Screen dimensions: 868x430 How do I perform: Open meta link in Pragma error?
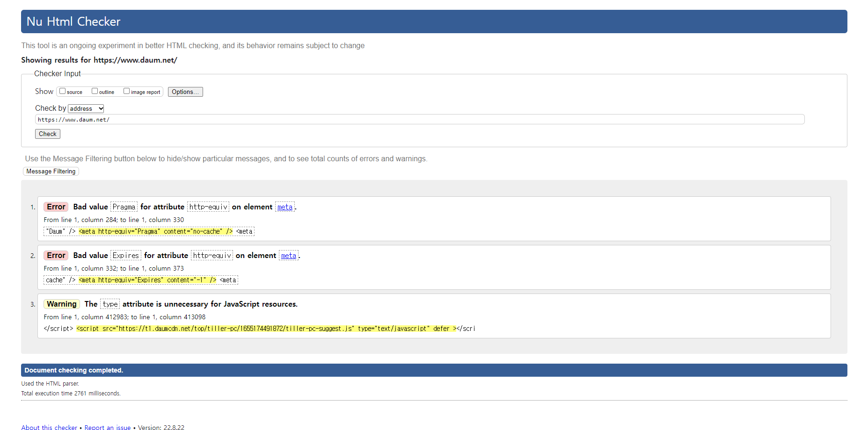tap(285, 207)
